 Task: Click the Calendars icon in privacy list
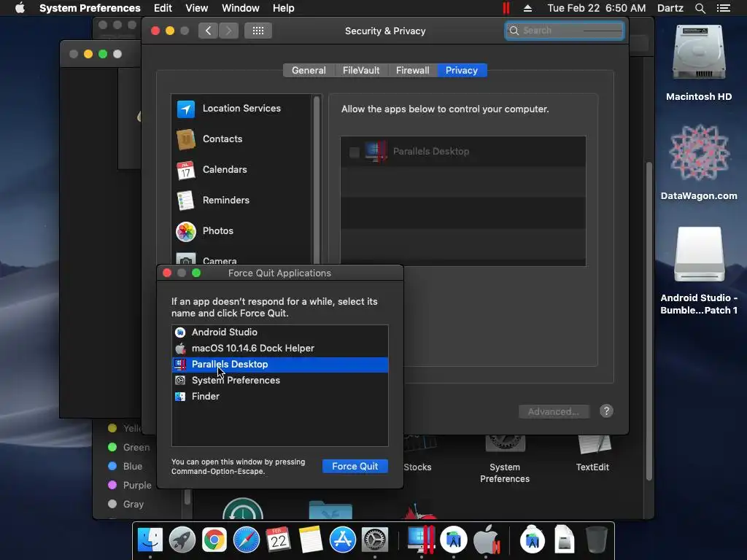[x=186, y=170]
